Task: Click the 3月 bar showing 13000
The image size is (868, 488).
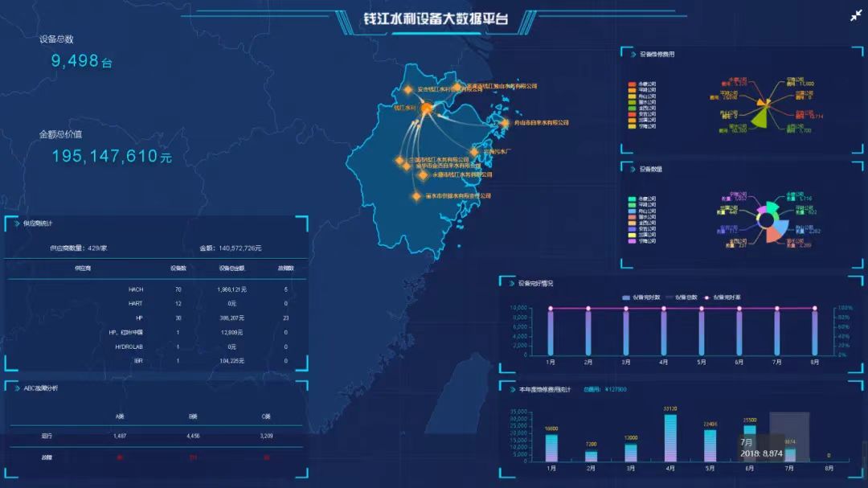Action: [631, 453]
